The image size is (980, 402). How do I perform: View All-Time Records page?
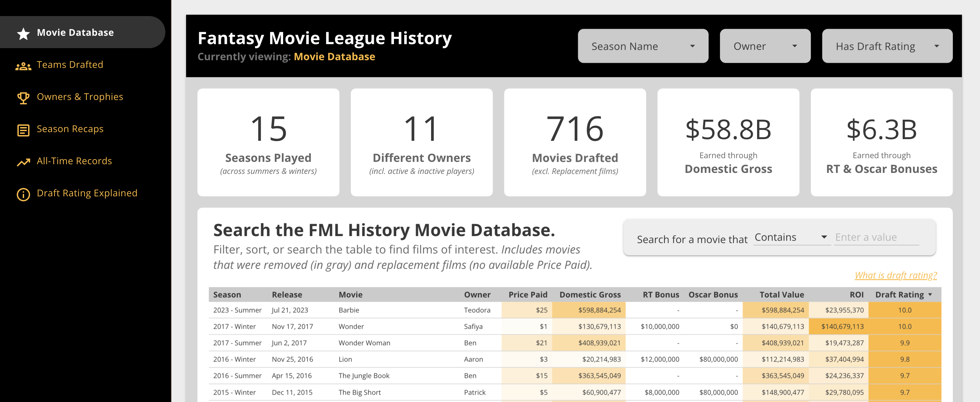pyautogui.click(x=74, y=161)
